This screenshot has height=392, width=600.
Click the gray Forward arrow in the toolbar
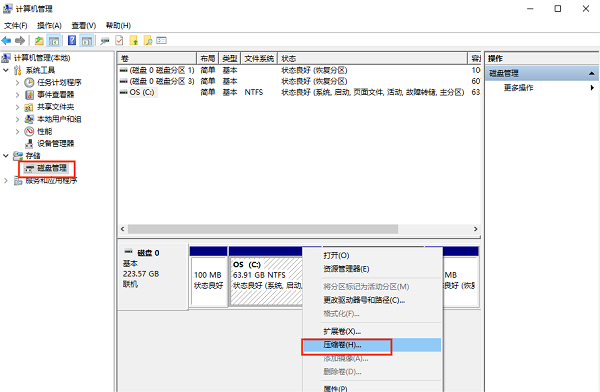click(20, 41)
